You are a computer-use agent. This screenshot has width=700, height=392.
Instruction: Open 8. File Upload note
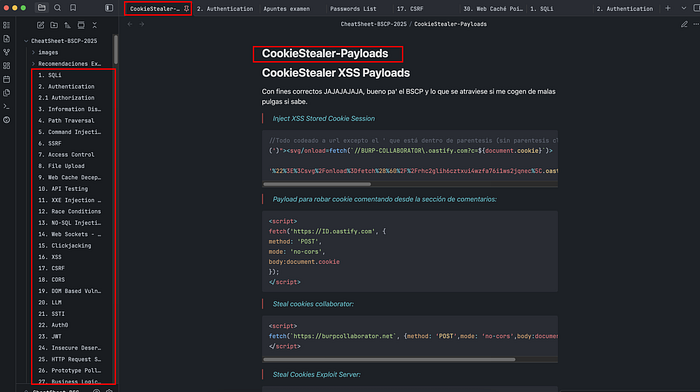61,166
